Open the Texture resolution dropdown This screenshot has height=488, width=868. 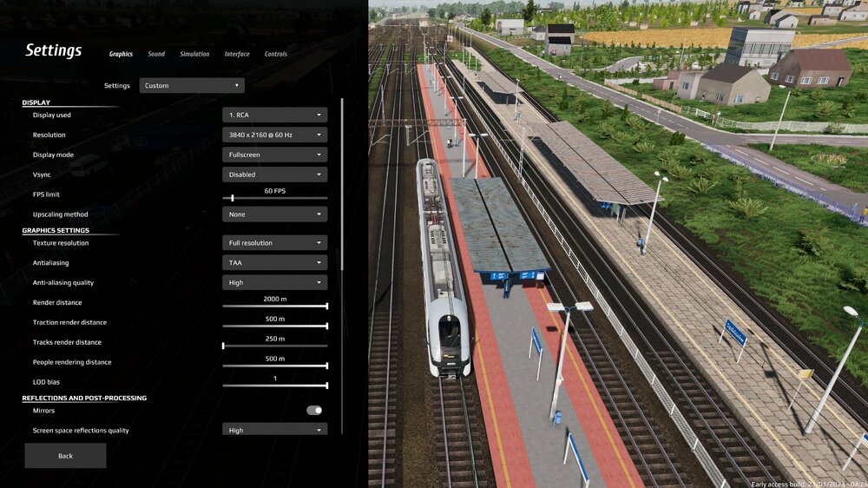click(x=274, y=243)
